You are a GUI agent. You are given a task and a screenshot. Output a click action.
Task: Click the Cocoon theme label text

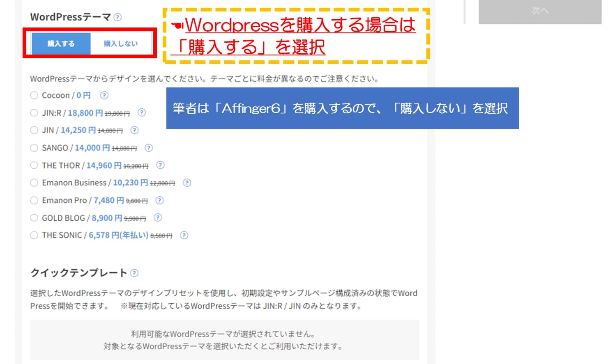tap(66, 95)
